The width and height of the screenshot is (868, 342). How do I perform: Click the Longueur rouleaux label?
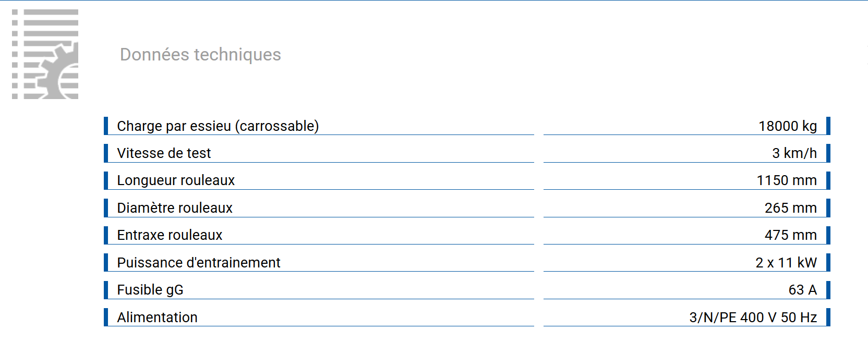pyautogui.click(x=176, y=180)
